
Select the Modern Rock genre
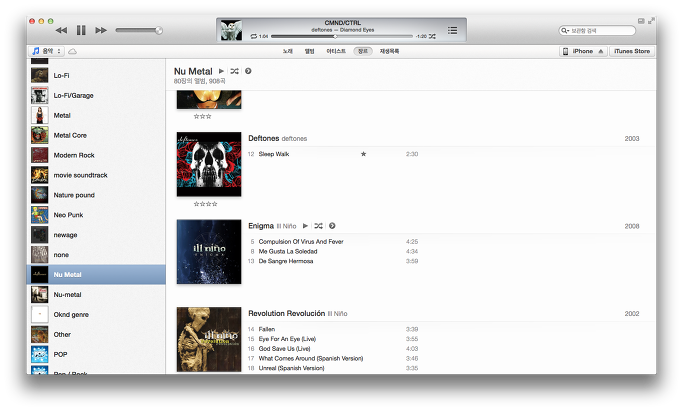tap(96, 155)
